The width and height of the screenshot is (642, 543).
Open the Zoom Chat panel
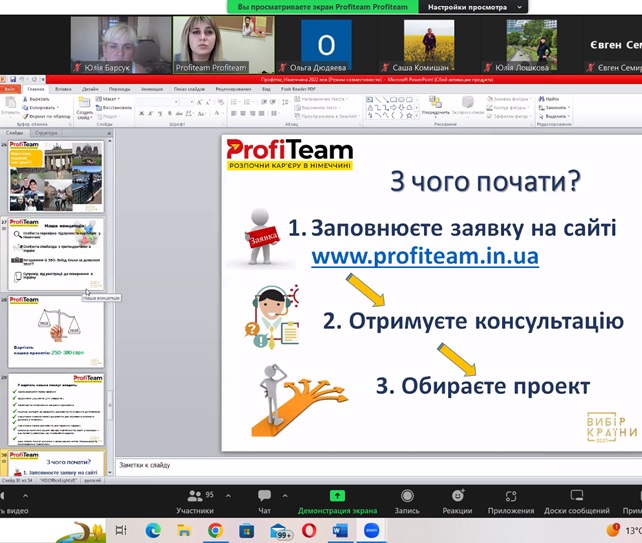click(x=264, y=502)
